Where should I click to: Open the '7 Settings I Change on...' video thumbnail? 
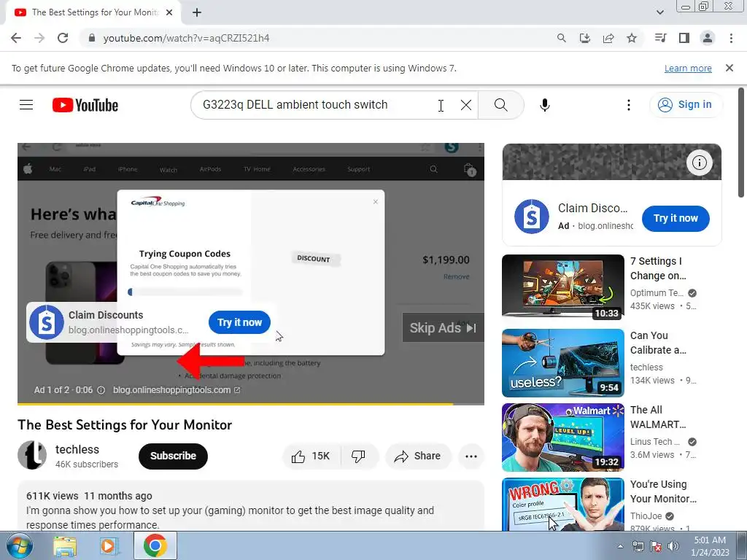point(562,286)
